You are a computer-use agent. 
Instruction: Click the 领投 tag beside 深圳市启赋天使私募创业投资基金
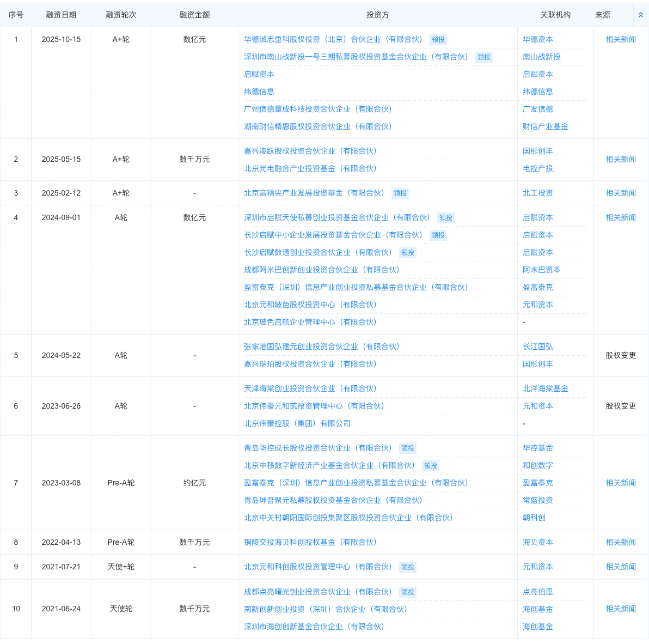[445, 217]
